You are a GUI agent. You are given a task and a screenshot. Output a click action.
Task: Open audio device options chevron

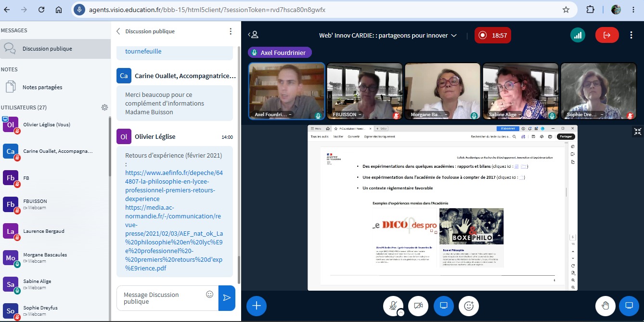400,313
